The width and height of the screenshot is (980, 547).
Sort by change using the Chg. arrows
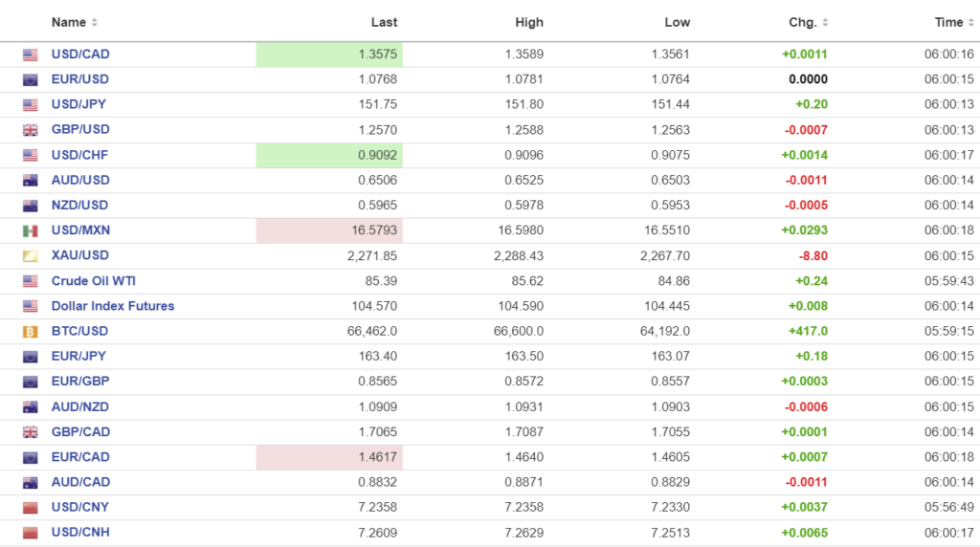point(826,22)
